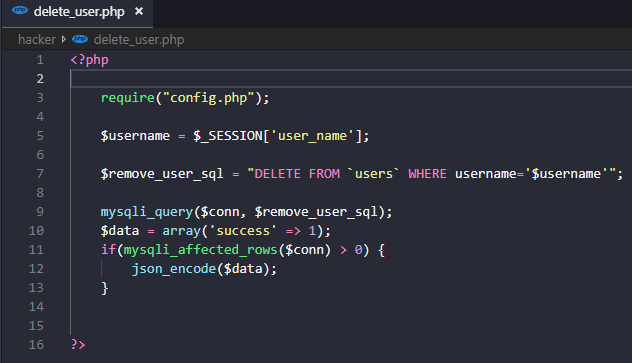Click line number 2 in gutter
Image resolution: width=632 pixels, height=363 pixels.
point(40,79)
